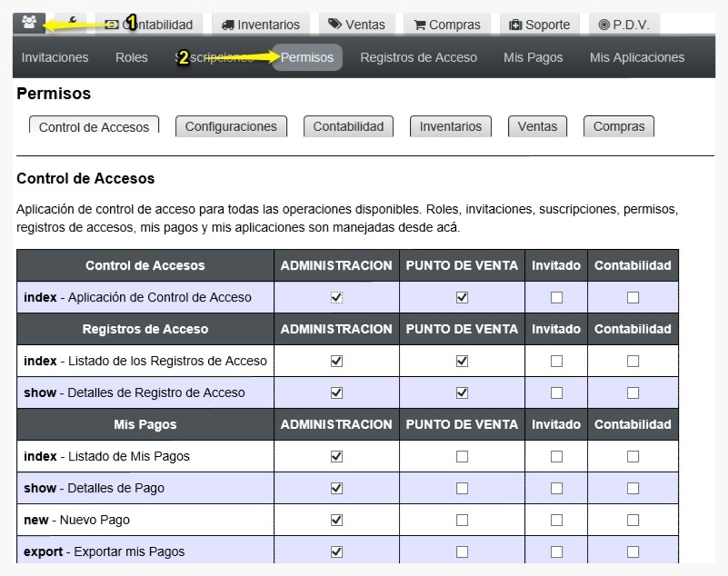Select the Control de Accesos permissions tab
Screen dimensions: 728x576
[94, 126]
